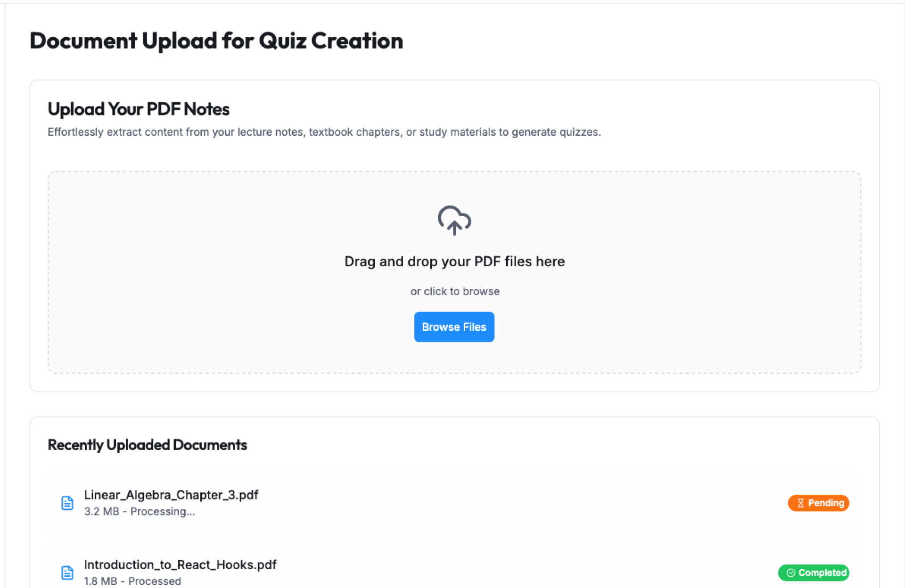Click the "Recently Uploaded Documents" heading
Image resolution: width=905 pixels, height=588 pixels.
coord(148,445)
